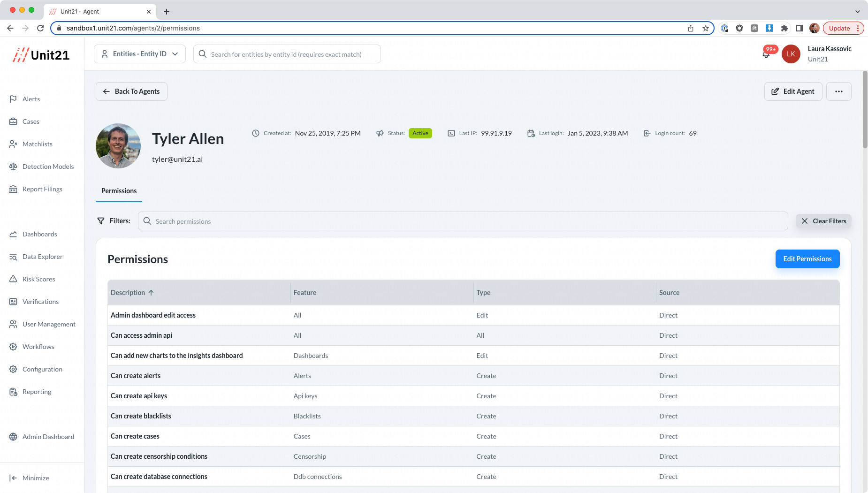Viewport: 868px width, 493px height.
Task: Click 'Can create api keys' permission
Action: pos(139,396)
